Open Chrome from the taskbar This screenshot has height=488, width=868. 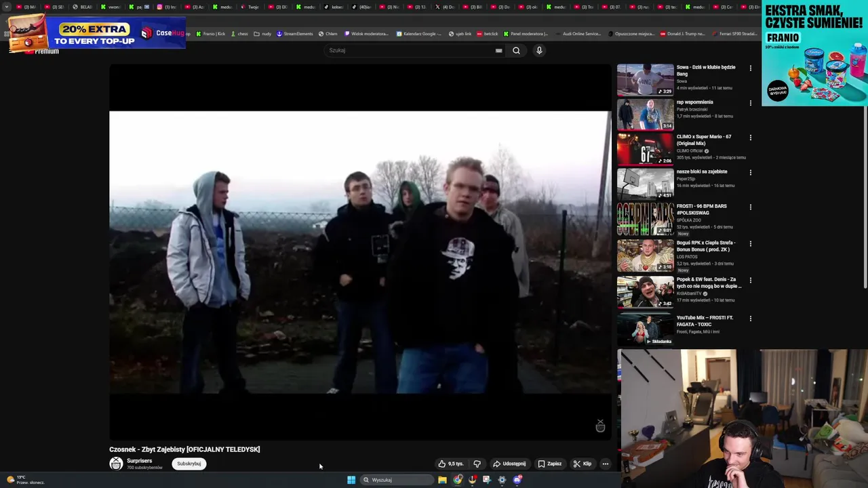(458, 480)
